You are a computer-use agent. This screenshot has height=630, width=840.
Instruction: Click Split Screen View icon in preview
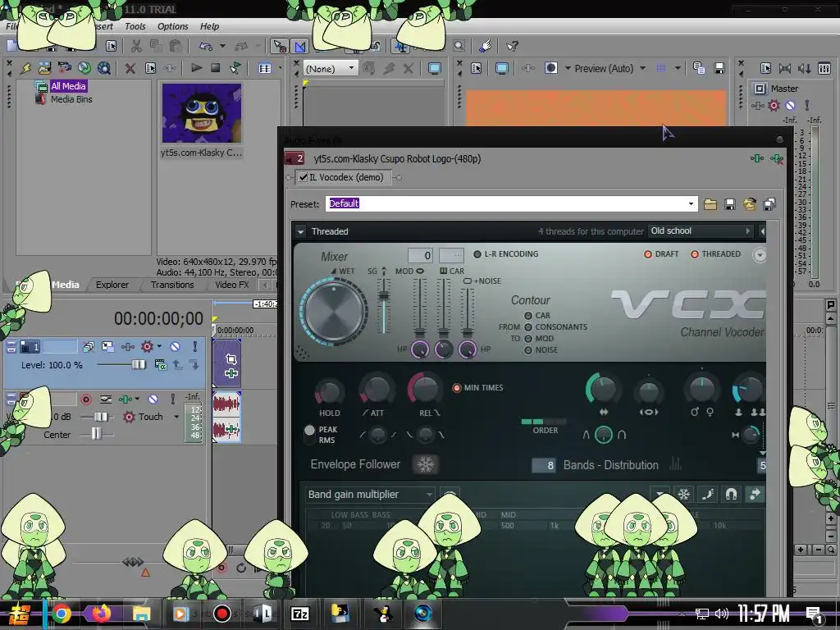click(x=550, y=68)
